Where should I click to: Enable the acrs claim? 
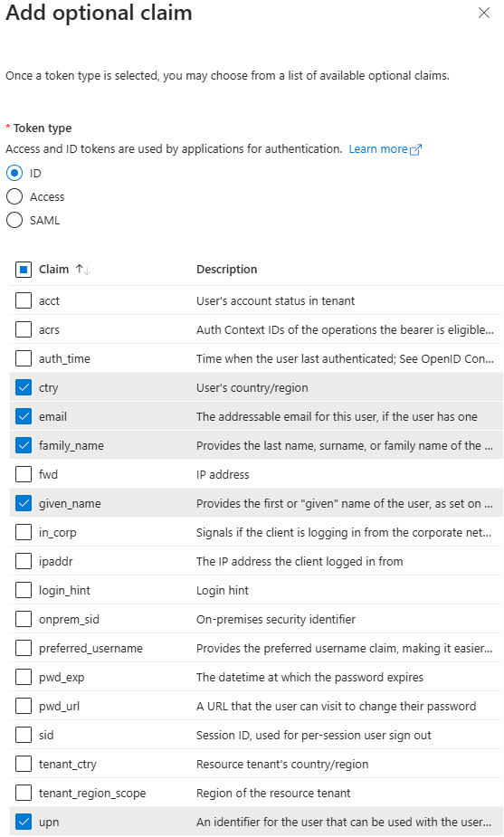(24, 329)
